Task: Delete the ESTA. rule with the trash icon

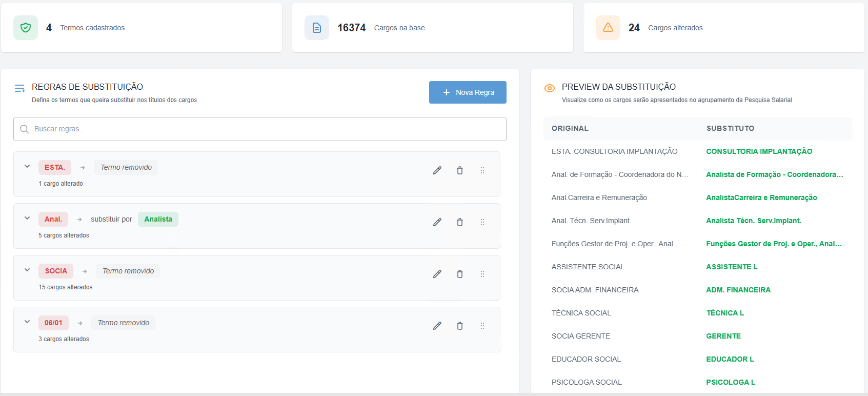Action: [460, 170]
